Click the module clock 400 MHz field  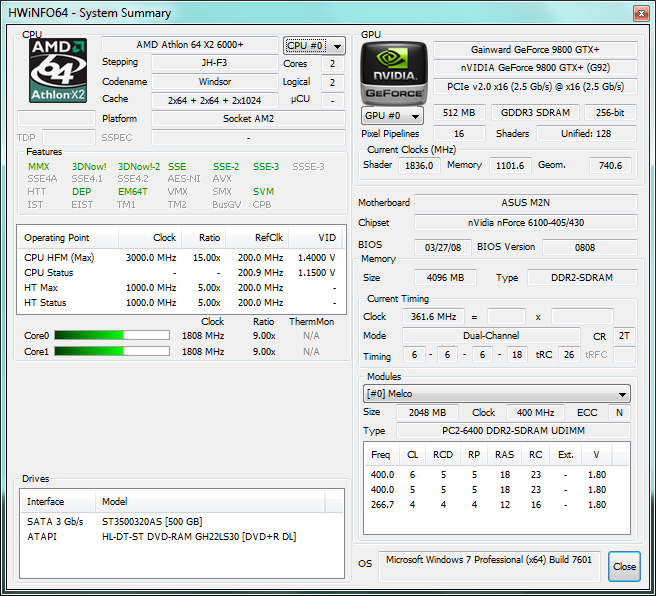535,412
